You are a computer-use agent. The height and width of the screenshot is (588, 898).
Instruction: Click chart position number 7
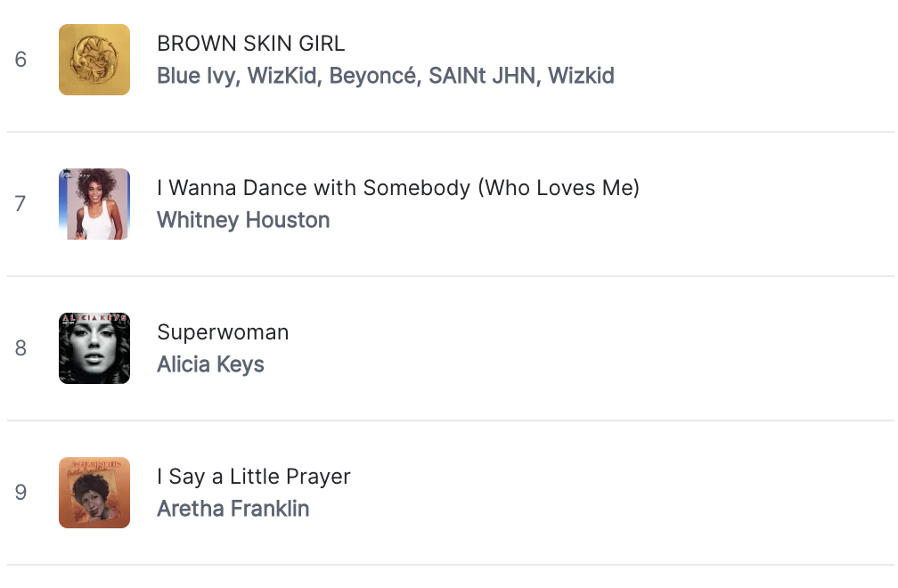tap(20, 204)
